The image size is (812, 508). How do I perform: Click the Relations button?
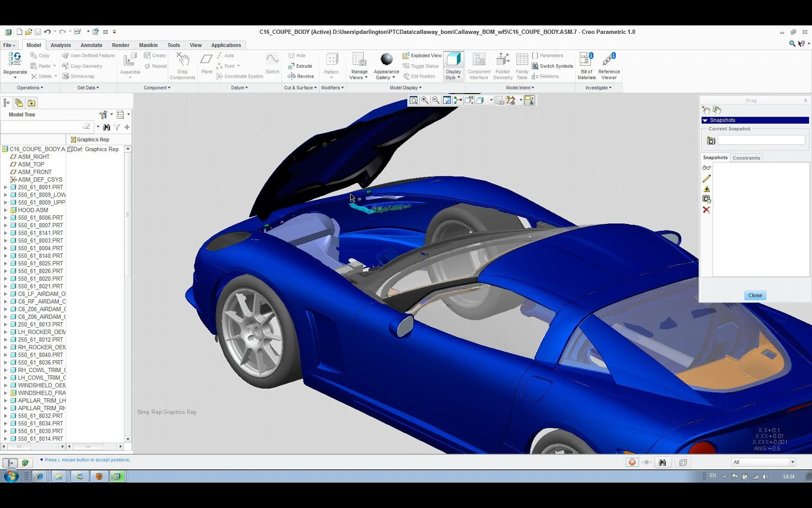pyautogui.click(x=545, y=76)
